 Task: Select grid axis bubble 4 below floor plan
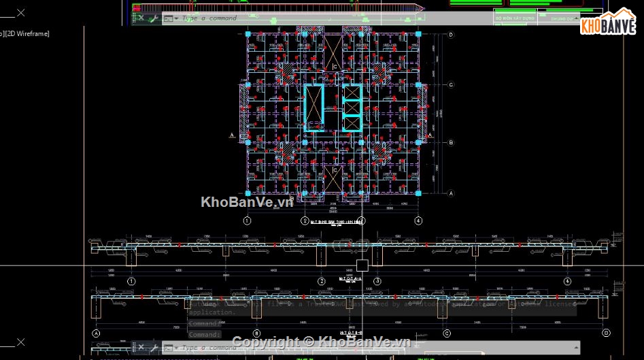pos(418,220)
